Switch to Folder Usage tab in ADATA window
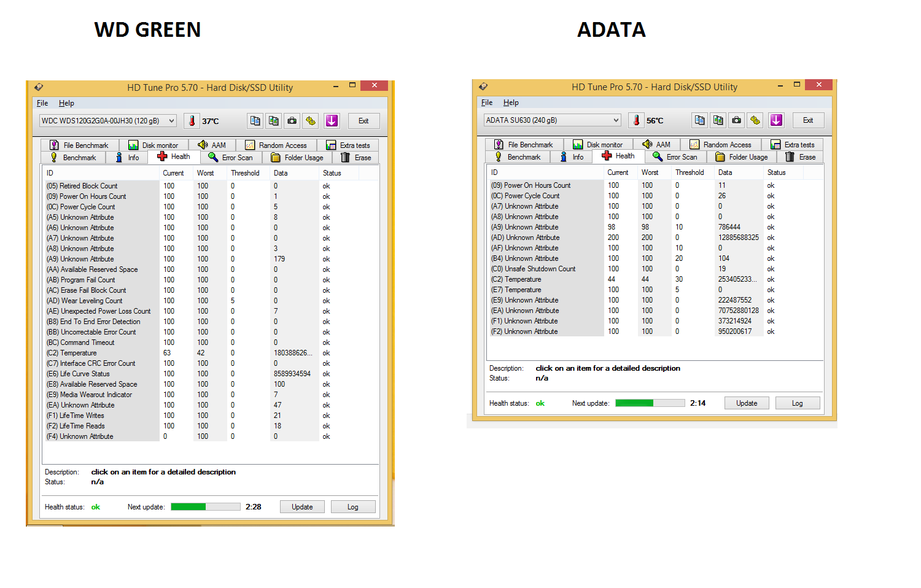This screenshot has width=921, height=588. tap(742, 157)
